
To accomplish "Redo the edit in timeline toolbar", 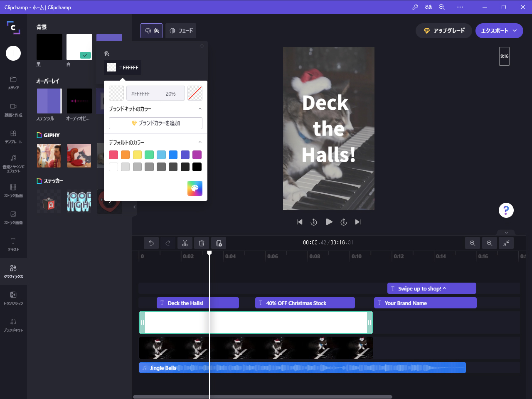I will [x=168, y=243].
